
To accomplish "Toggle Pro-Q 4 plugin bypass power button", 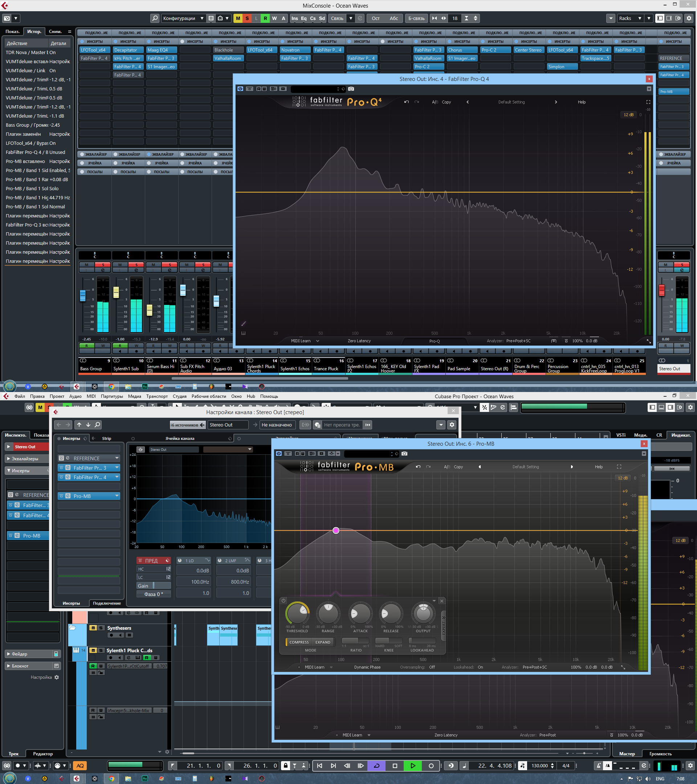I will pos(240,89).
